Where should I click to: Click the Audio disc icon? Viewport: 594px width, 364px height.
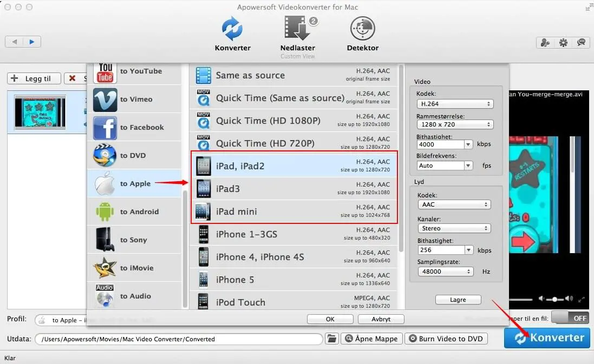point(105,296)
